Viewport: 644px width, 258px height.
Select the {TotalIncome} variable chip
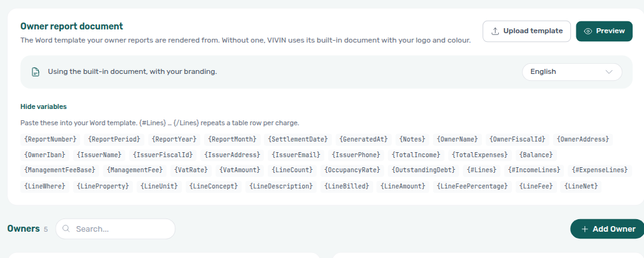pyautogui.click(x=416, y=155)
